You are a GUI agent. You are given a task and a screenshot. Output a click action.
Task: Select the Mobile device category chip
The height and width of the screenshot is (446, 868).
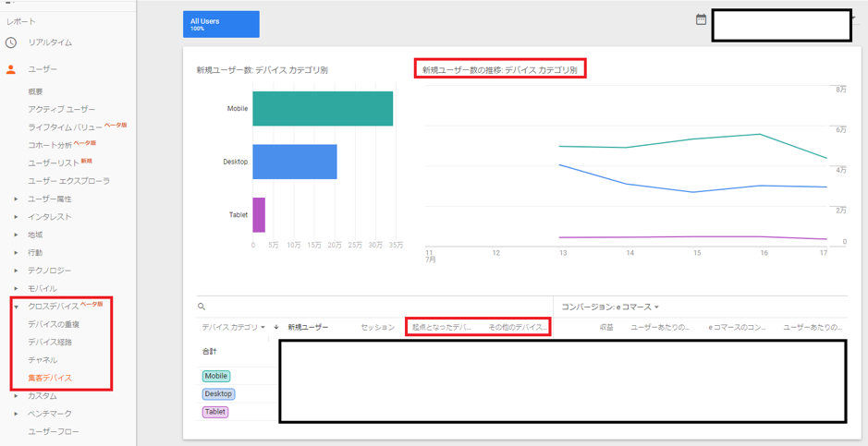click(216, 376)
